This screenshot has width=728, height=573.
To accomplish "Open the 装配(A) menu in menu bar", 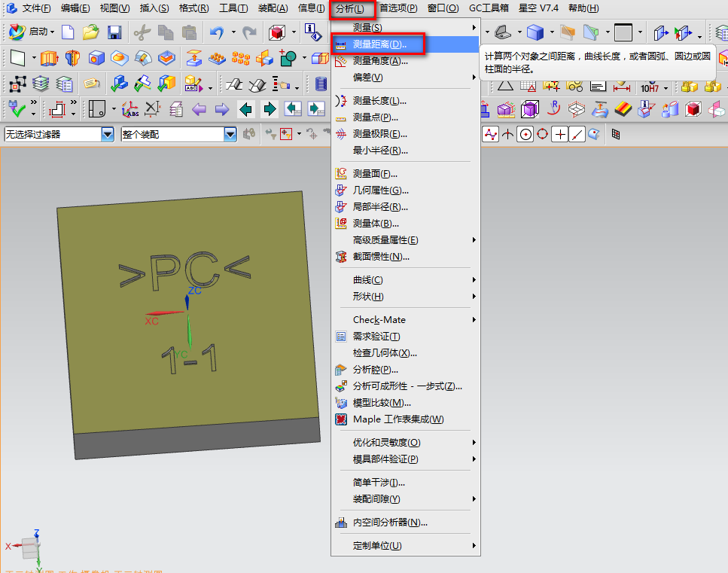I will click(273, 8).
